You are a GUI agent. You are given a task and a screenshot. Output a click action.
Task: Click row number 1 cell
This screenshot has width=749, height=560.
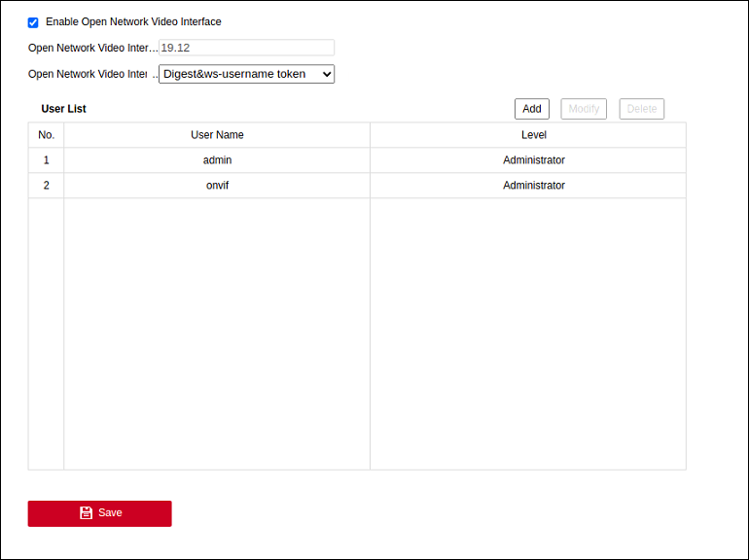46,160
